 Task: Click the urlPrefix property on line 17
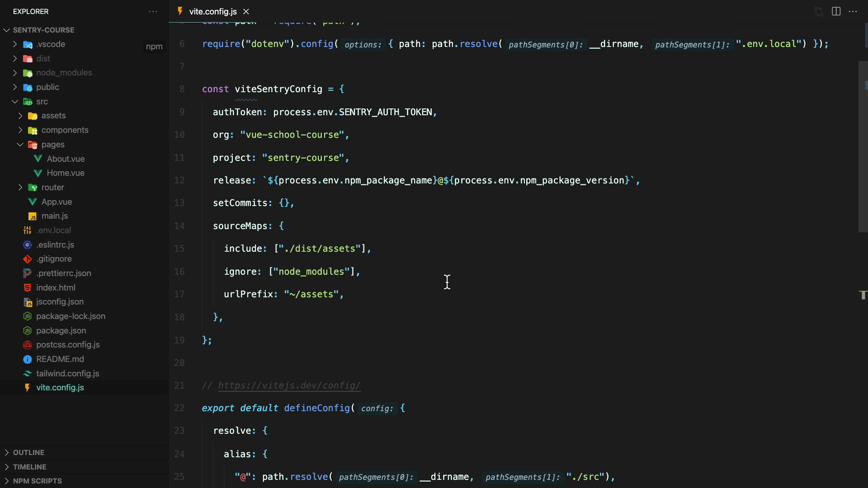click(248, 294)
